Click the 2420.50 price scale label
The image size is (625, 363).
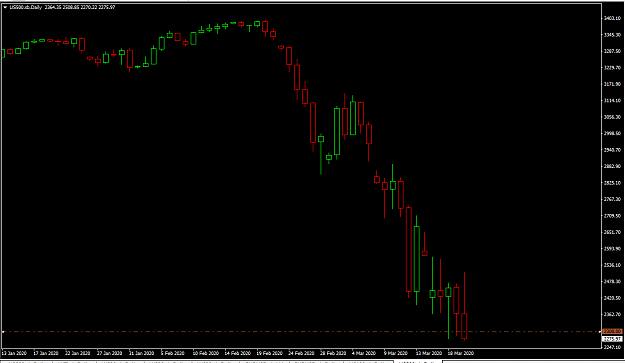point(613,298)
